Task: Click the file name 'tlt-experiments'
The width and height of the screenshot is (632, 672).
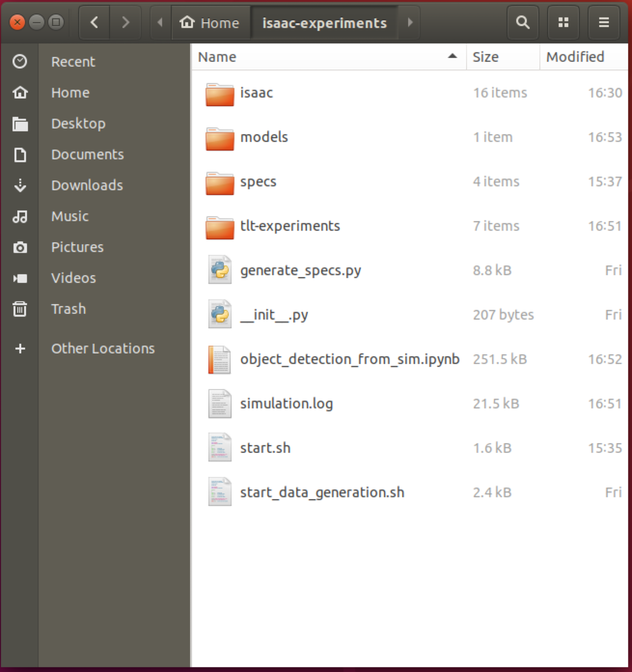Action: (x=290, y=226)
